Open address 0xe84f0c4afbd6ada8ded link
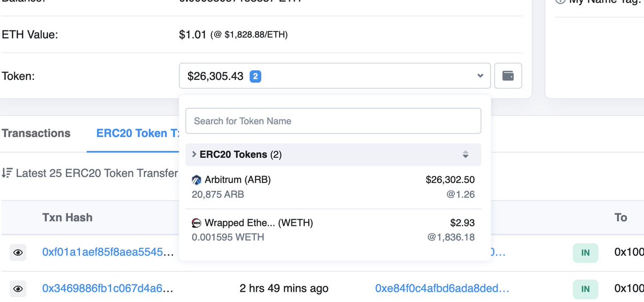644x302 pixels. click(442, 289)
